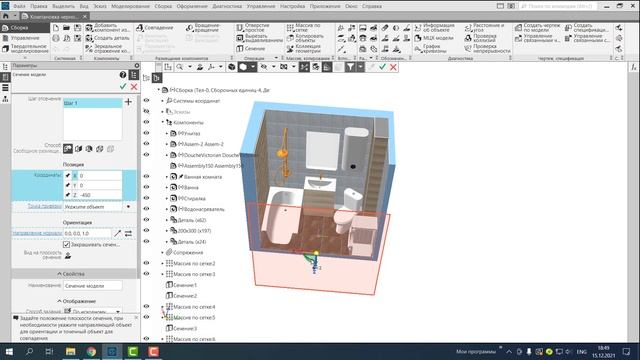Viewport: 640px width, 360px height.
Task: Click the Z coordinate field
Action: coord(100,195)
